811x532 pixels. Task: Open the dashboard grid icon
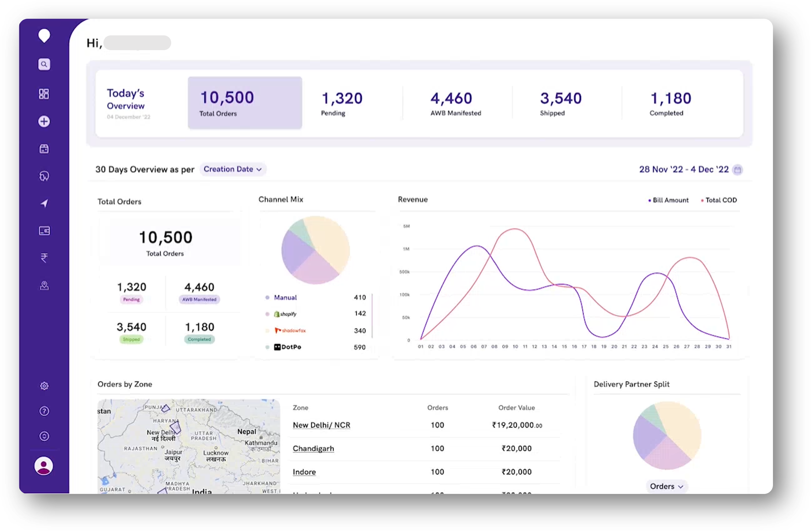(x=44, y=94)
